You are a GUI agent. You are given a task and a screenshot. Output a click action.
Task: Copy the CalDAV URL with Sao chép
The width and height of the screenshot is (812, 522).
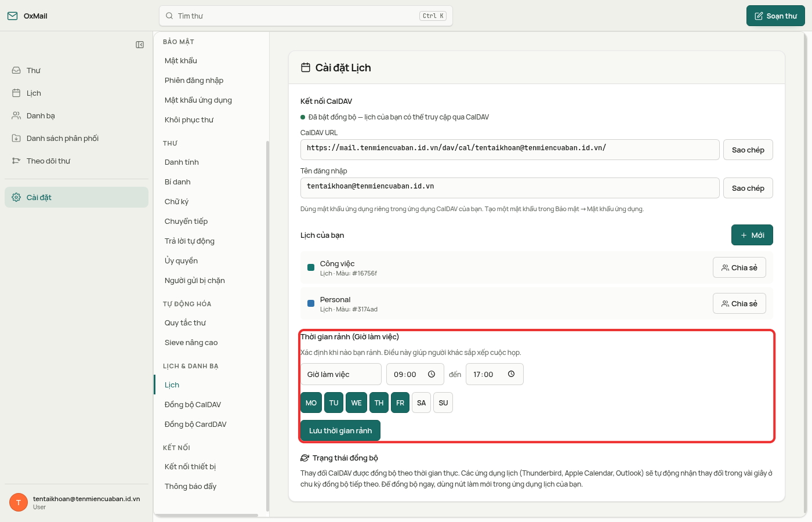(748, 150)
